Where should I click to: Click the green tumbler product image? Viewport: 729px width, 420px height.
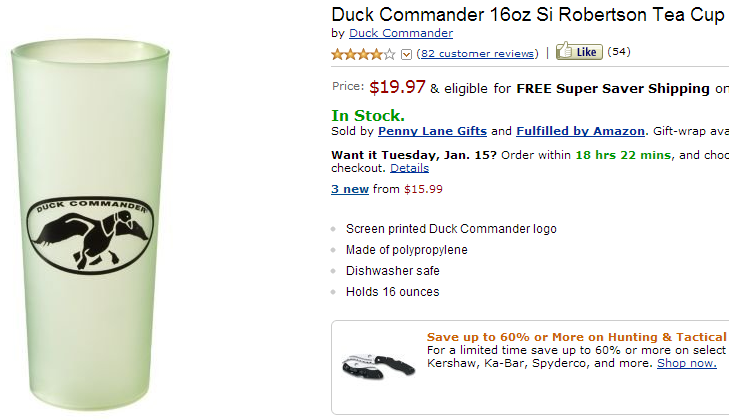[90, 225]
